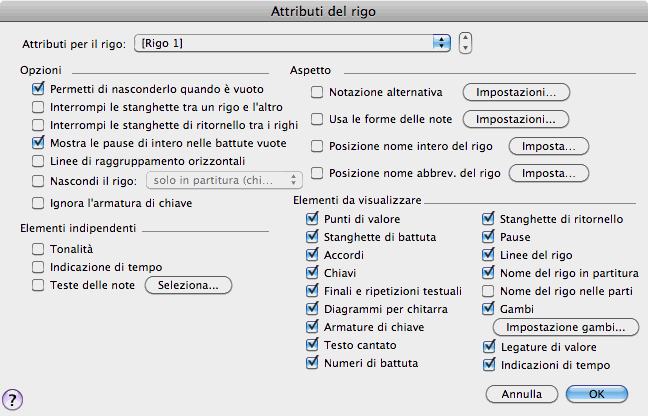Enable Interrompi le stanghette tra un rigo e l'altro

coord(38,108)
